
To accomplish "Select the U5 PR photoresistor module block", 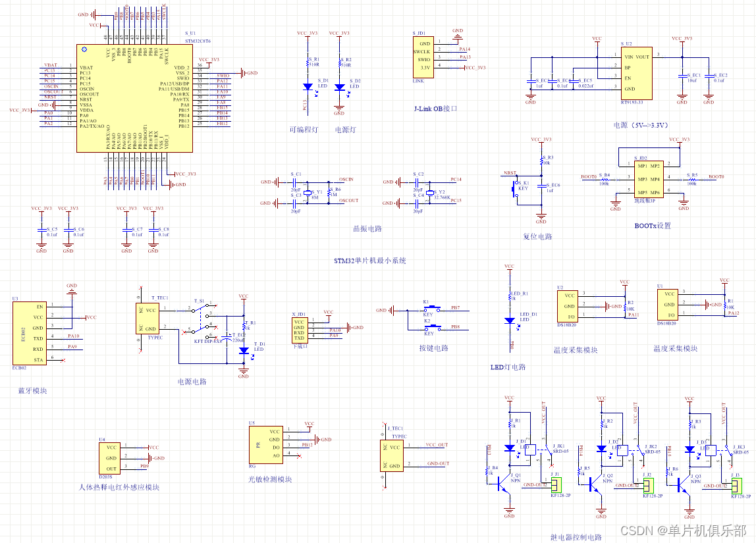I will [265, 445].
